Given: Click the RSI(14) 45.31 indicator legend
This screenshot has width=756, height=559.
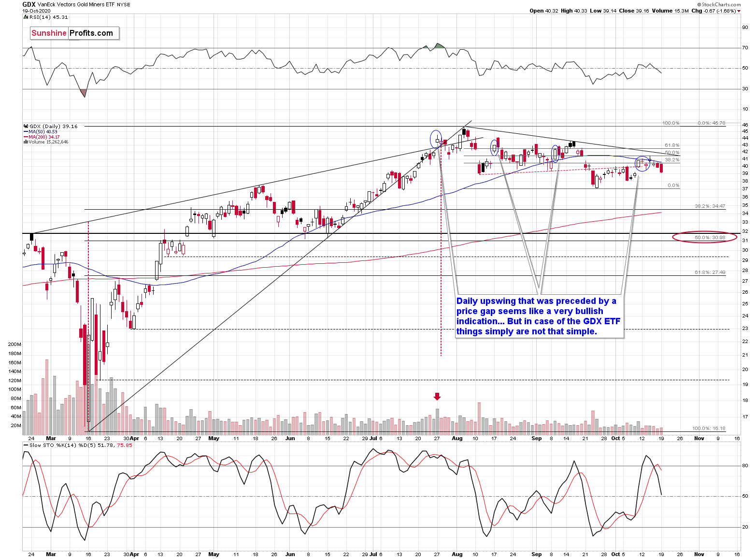Looking at the screenshot, I should click(x=47, y=17).
